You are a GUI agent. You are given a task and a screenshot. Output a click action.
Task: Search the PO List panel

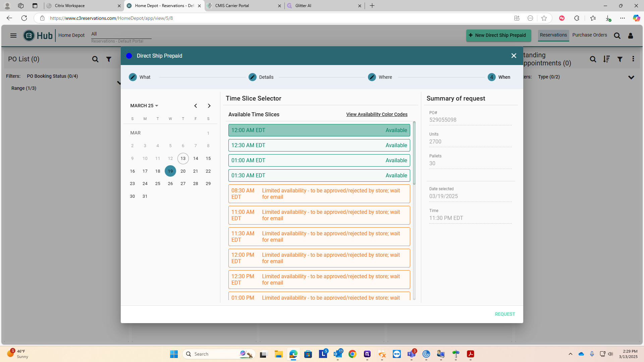coord(95,59)
